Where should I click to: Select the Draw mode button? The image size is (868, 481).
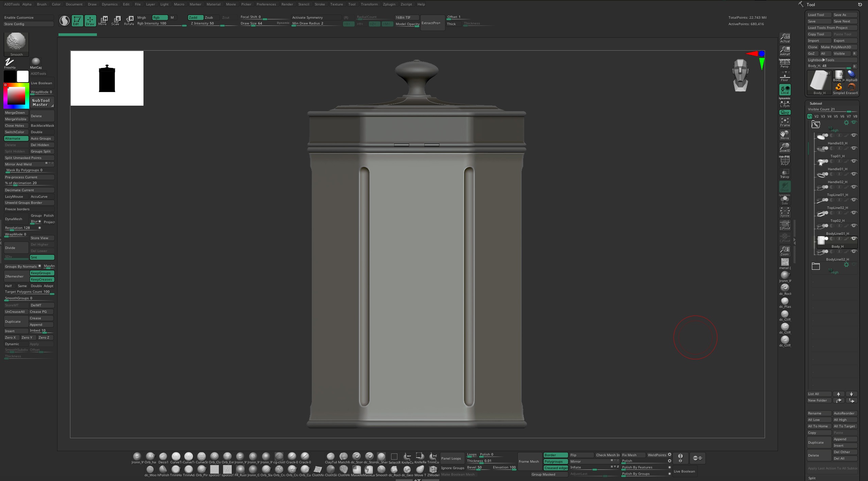coord(90,21)
